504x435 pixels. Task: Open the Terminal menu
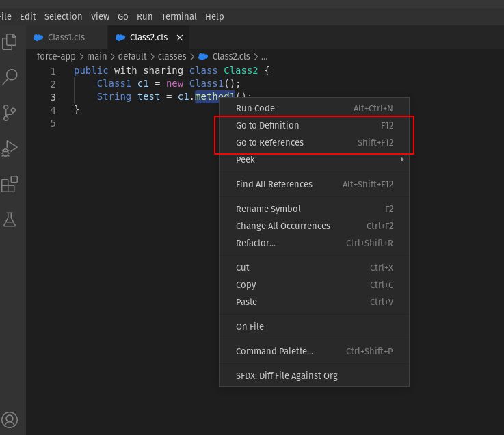[x=178, y=16]
